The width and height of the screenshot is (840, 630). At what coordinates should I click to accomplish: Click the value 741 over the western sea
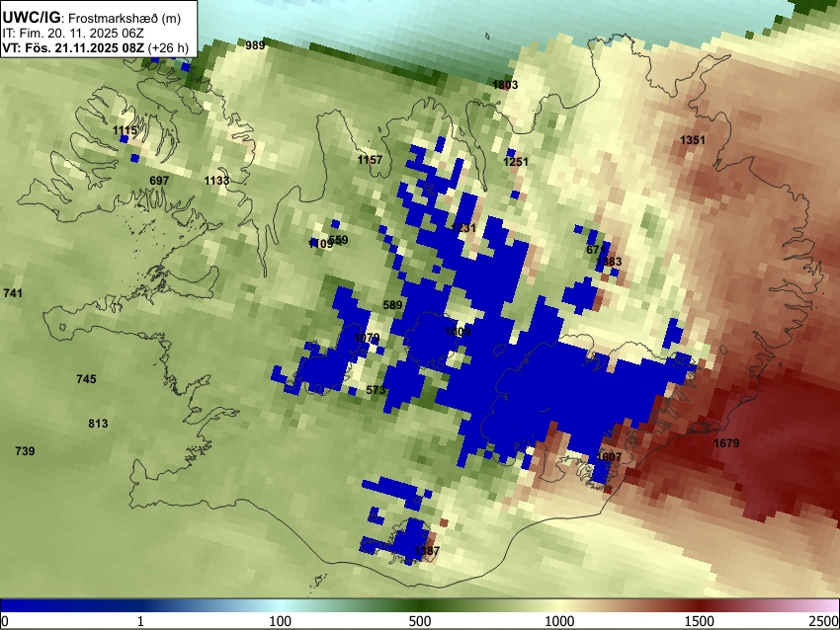click(x=13, y=293)
